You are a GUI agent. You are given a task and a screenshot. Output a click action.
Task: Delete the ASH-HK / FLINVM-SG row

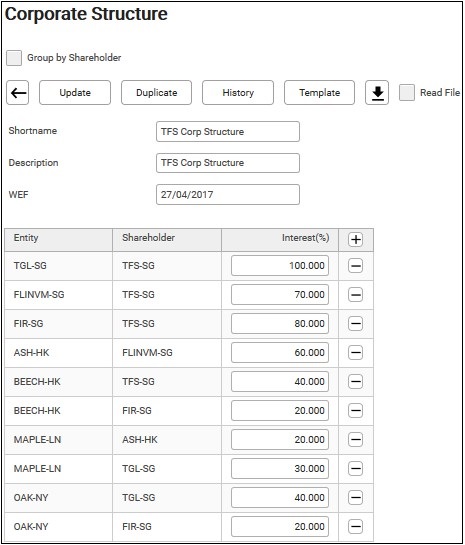pyautogui.click(x=356, y=353)
